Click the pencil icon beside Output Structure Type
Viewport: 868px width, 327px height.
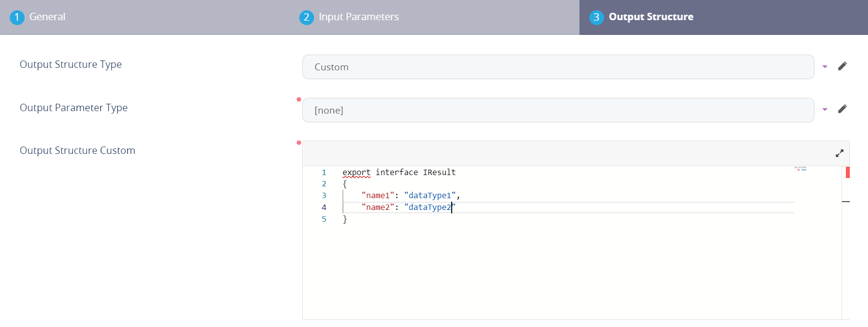tap(842, 66)
